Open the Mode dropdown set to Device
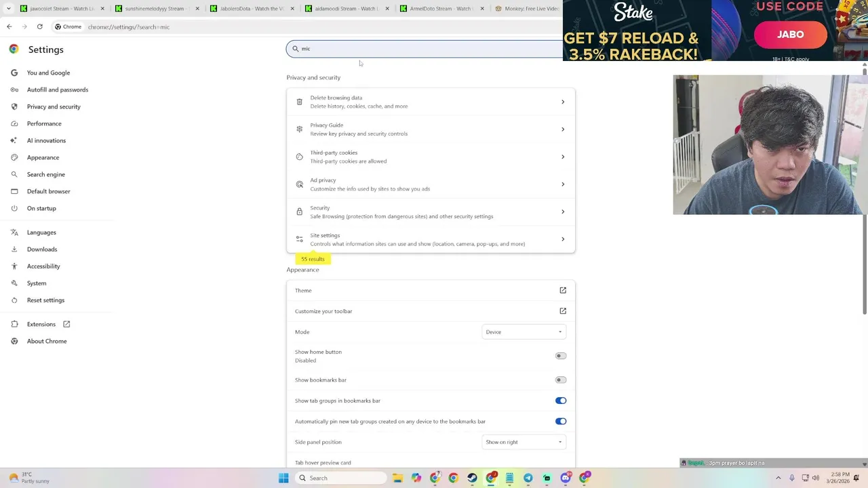This screenshot has height=488, width=868. 524,332
